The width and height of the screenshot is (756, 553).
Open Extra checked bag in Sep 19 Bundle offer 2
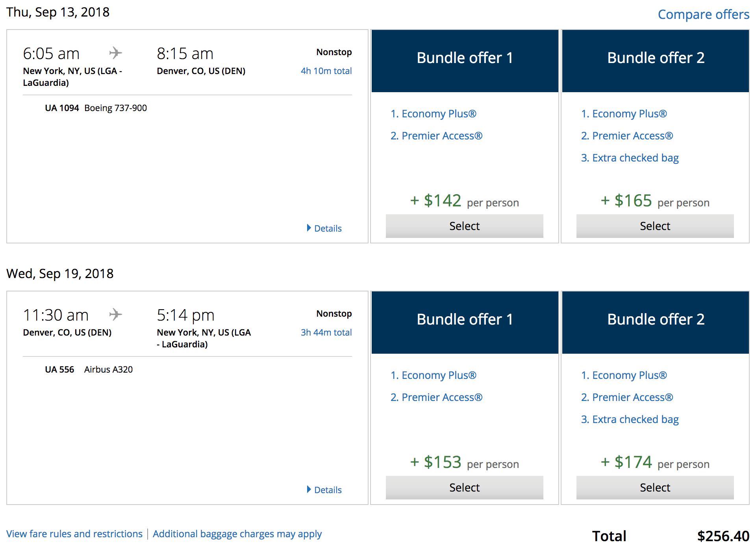point(630,419)
